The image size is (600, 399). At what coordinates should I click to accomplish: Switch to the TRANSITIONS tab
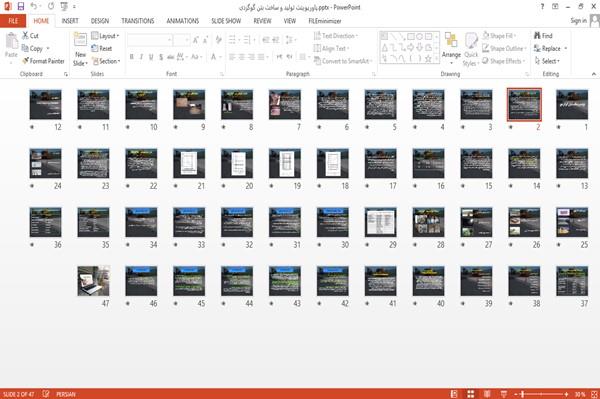(x=138, y=21)
